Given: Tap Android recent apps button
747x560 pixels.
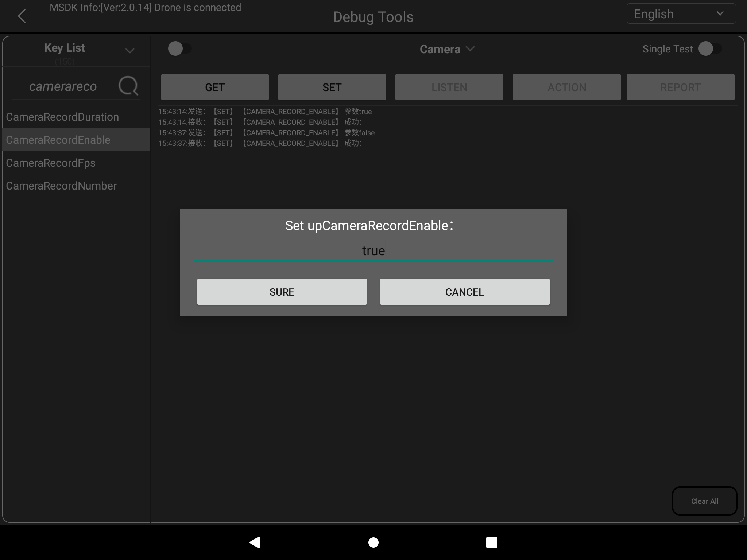Looking at the screenshot, I should tap(491, 542).
